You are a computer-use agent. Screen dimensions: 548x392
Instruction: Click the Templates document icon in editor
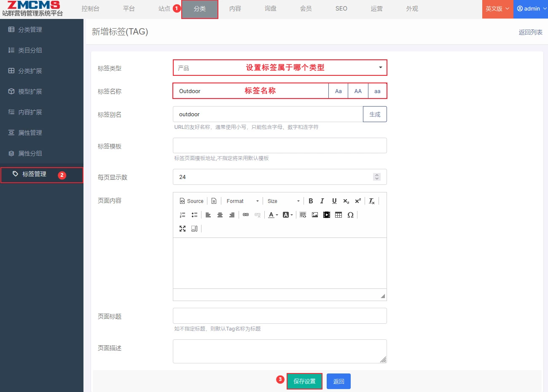(214, 201)
